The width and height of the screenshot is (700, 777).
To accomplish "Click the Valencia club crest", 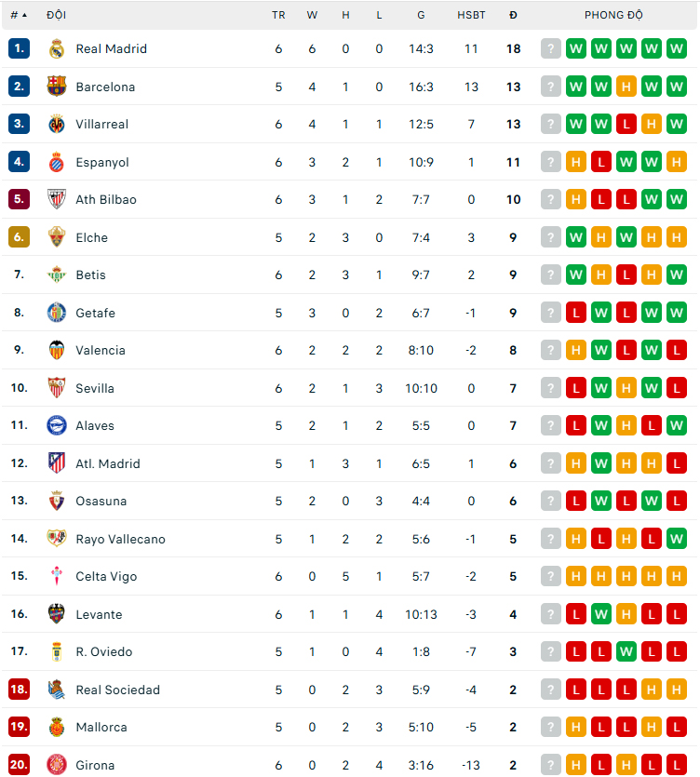I will [57, 350].
